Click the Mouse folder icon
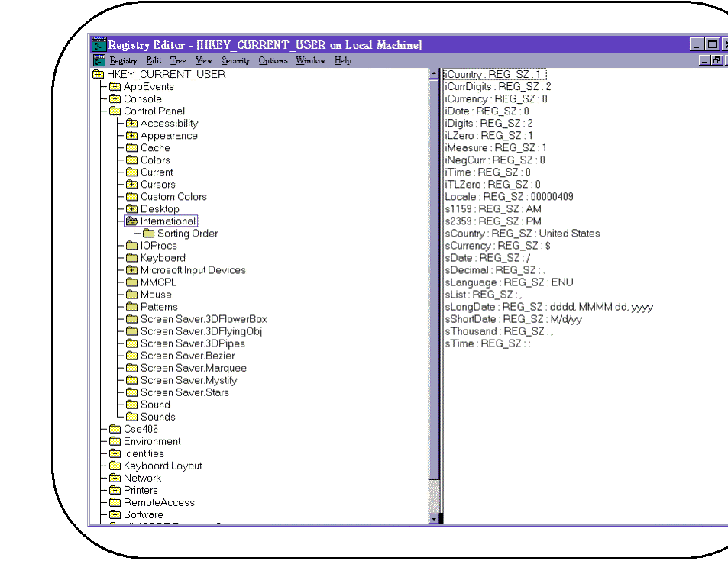728x561 pixels. 131,295
